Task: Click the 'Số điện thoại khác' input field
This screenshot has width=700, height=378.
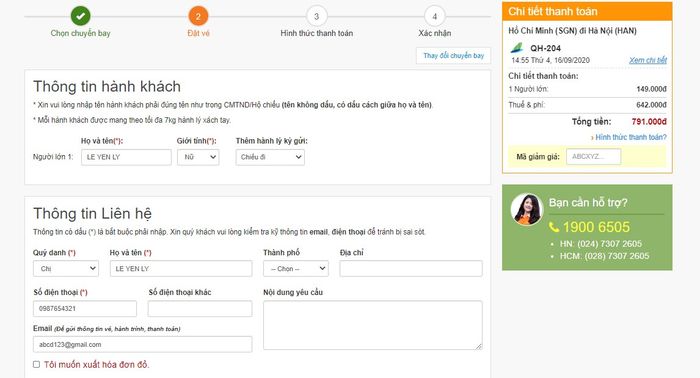Action: tap(200, 309)
